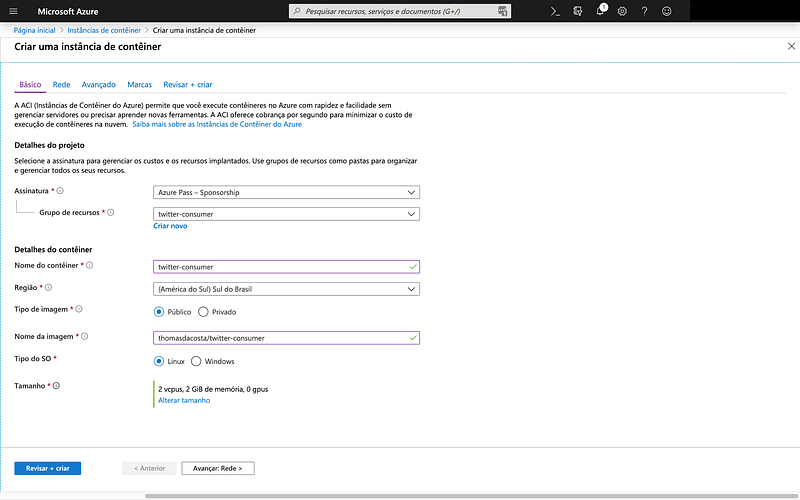800x500 pixels.
Task: Choose Linux as OS type
Action: [159, 361]
